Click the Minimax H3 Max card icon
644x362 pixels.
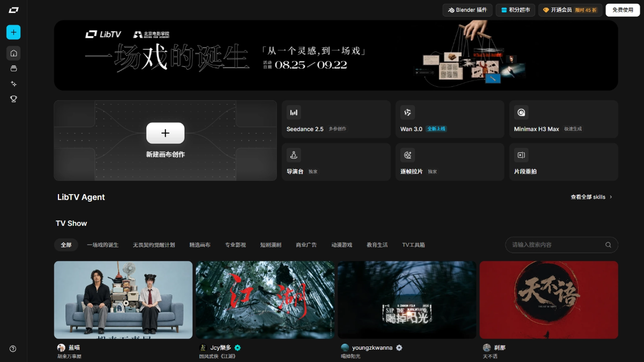click(x=521, y=112)
